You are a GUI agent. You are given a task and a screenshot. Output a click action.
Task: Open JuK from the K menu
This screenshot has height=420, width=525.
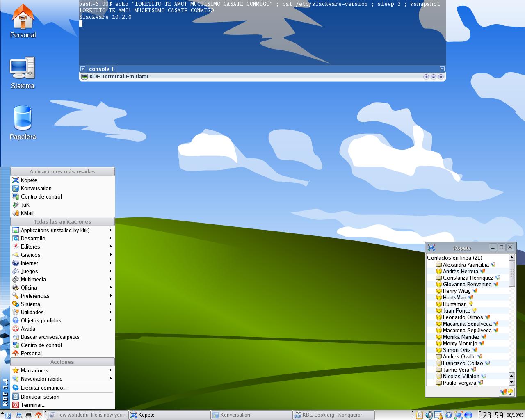[x=62, y=205]
